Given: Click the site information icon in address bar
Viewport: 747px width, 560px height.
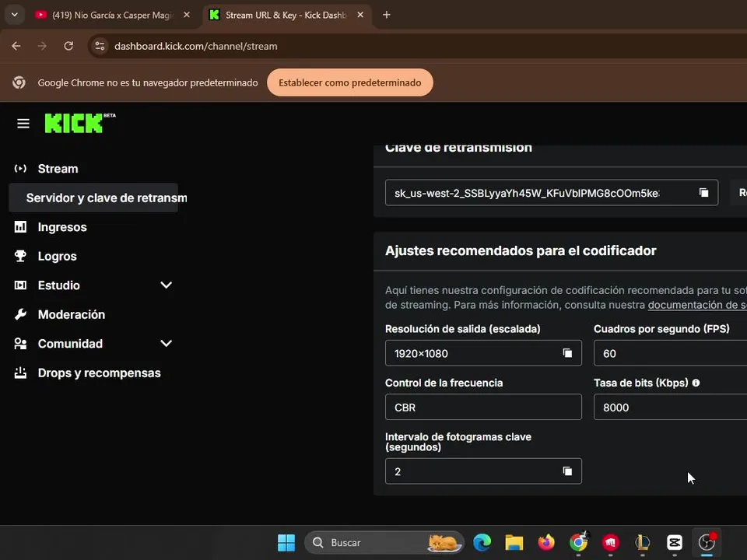Looking at the screenshot, I should tap(100, 46).
